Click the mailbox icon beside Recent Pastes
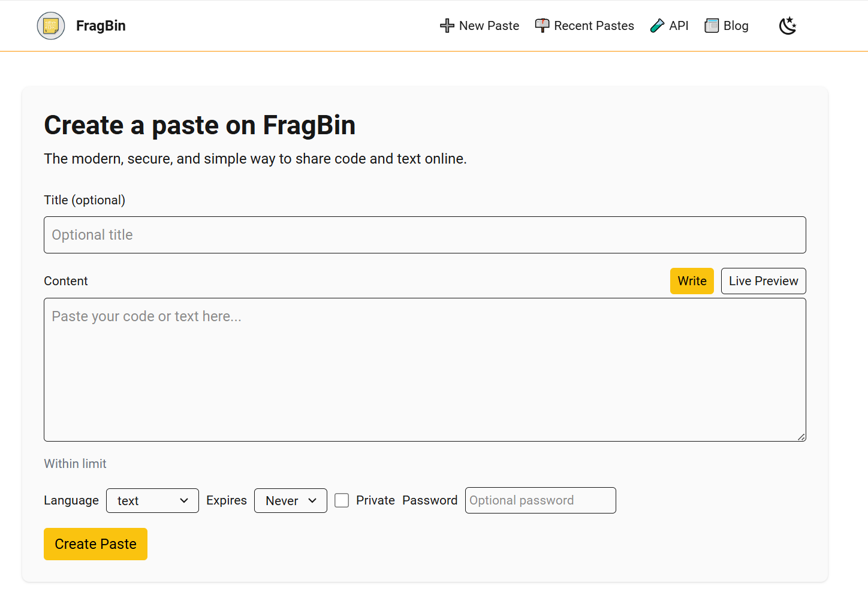This screenshot has height=595, width=868. click(x=542, y=26)
